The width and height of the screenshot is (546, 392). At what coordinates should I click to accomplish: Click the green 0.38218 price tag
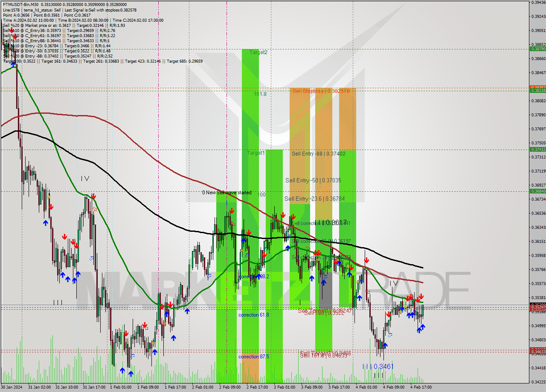coord(537,91)
